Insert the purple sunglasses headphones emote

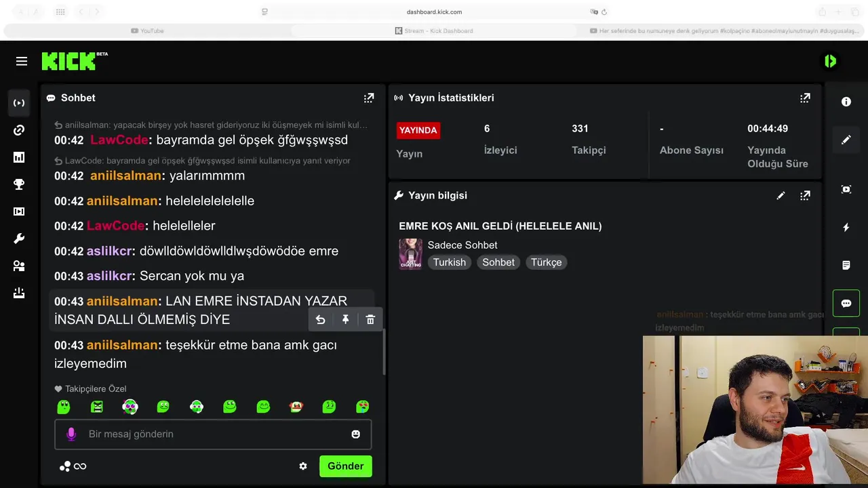point(130,407)
